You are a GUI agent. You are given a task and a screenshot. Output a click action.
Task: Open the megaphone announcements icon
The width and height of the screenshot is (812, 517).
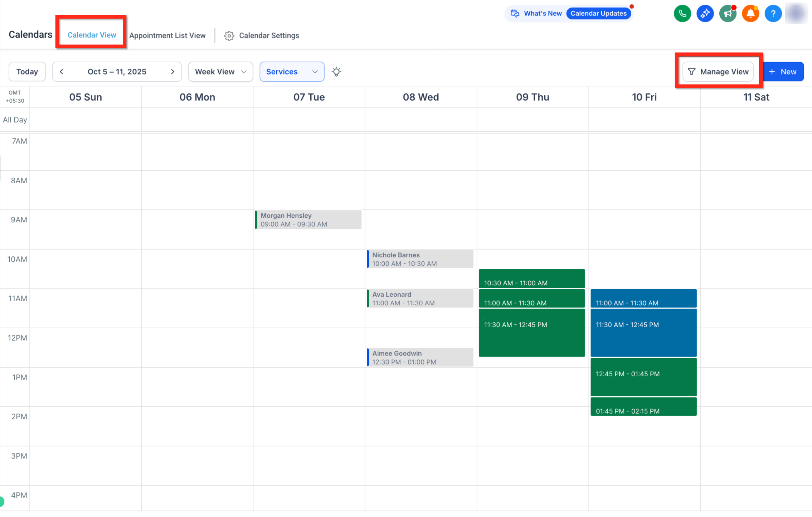pos(728,14)
